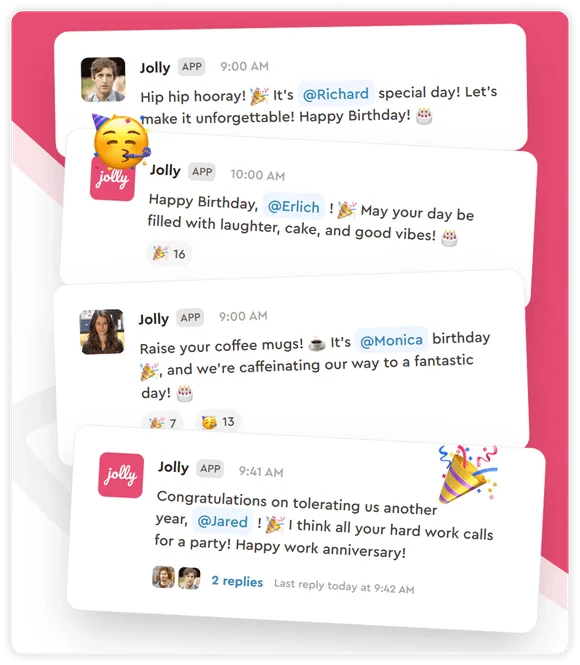
Task: Click the APP badge in the 9:41 AM message
Action: 210,469
